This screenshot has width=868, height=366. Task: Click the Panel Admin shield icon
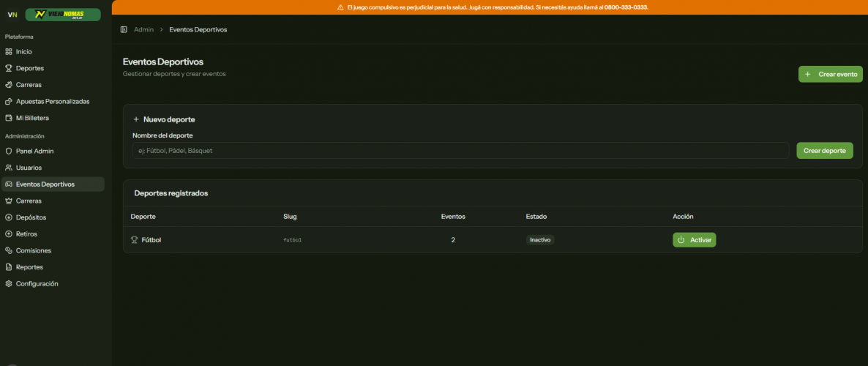pos(8,151)
